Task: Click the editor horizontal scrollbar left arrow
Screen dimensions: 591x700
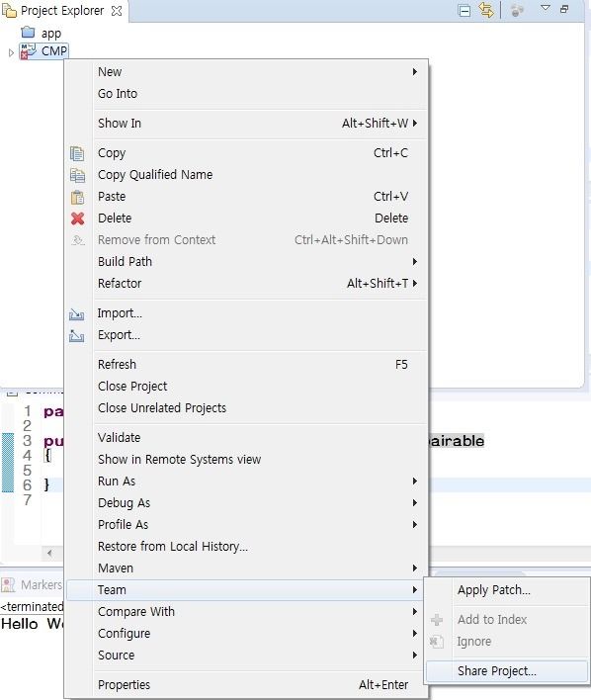Action: click(x=49, y=554)
